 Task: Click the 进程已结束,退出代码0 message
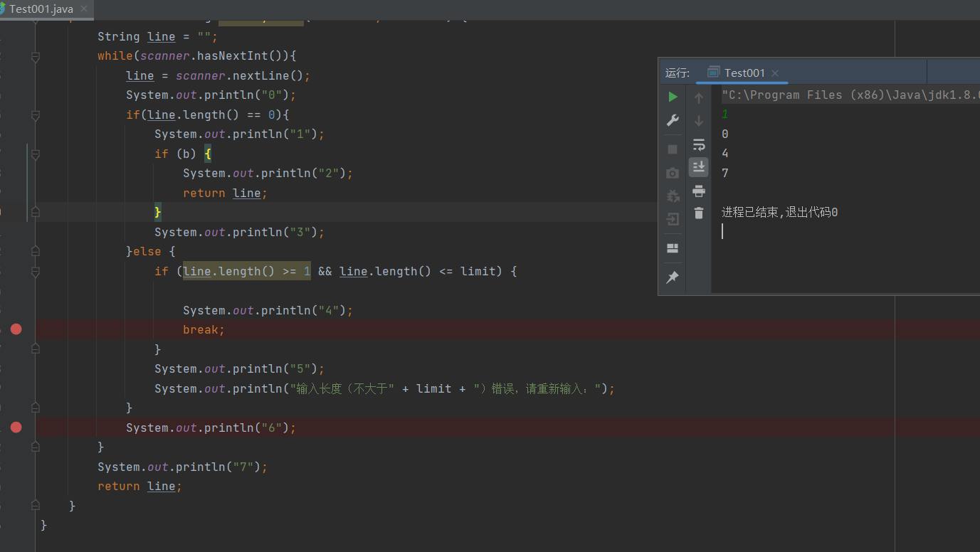click(779, 212)
